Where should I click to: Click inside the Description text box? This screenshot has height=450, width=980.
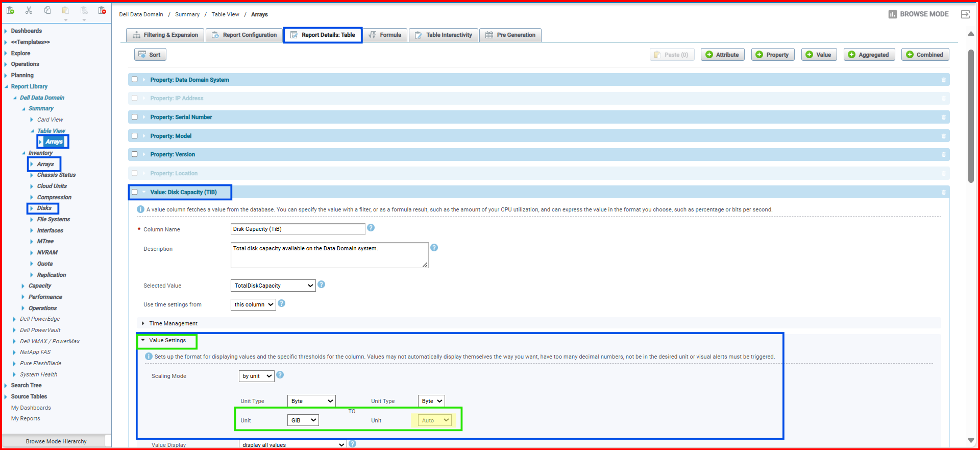(x=329, y=255)
